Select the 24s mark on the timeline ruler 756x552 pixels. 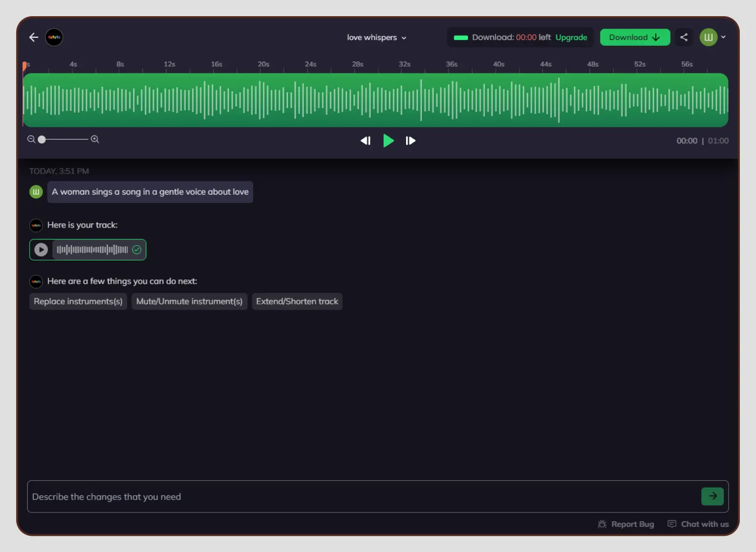pyautogui.click(x=310, y=64)
